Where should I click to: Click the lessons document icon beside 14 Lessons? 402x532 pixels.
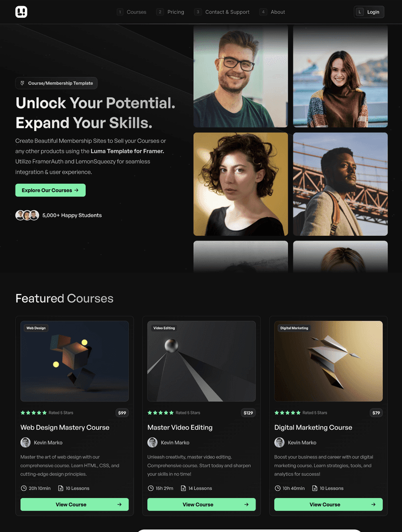tap(183, 488)
